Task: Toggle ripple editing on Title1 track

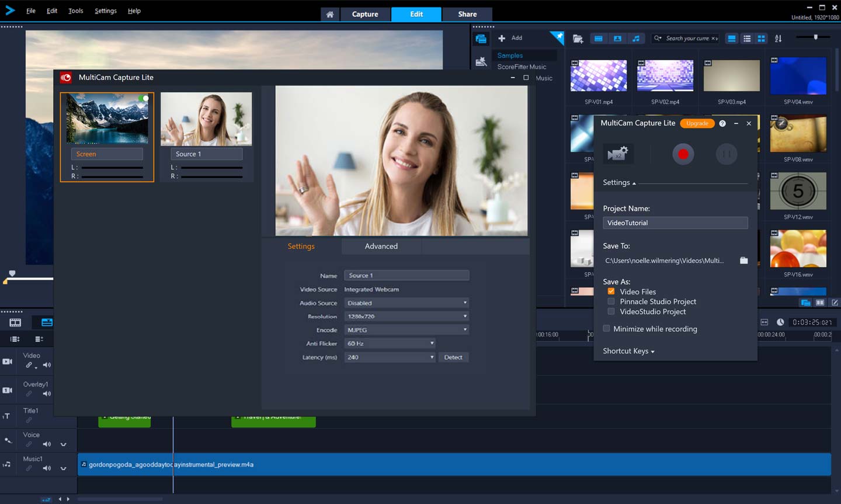Action: (x=29, y=420)
